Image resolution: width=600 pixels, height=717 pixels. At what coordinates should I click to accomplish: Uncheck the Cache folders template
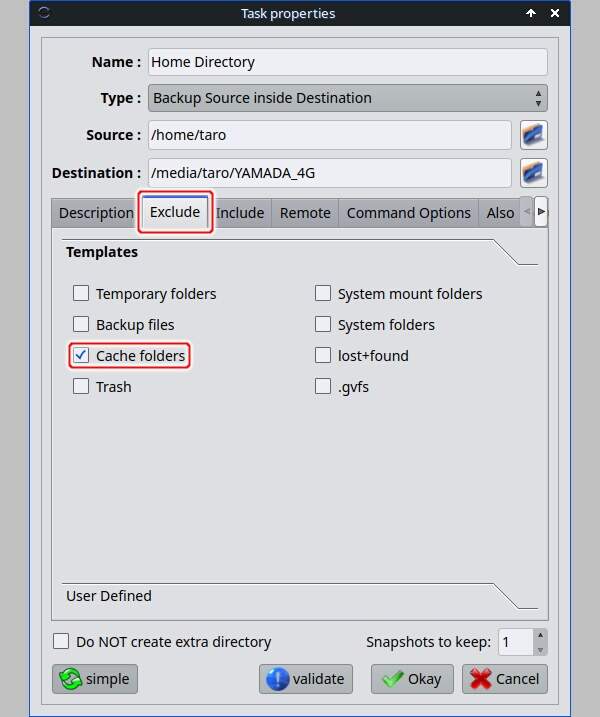click(81, 355)
